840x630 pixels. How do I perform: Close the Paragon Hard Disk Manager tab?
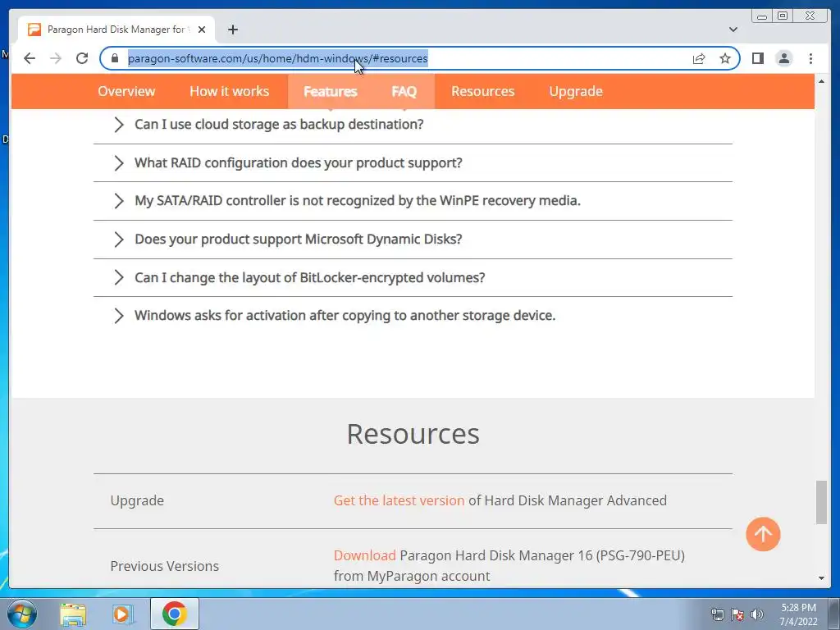[x=202, y=30]
